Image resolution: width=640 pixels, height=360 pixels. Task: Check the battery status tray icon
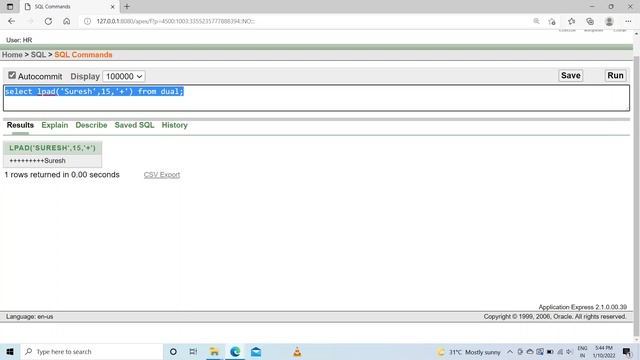[x=550, y=352]
